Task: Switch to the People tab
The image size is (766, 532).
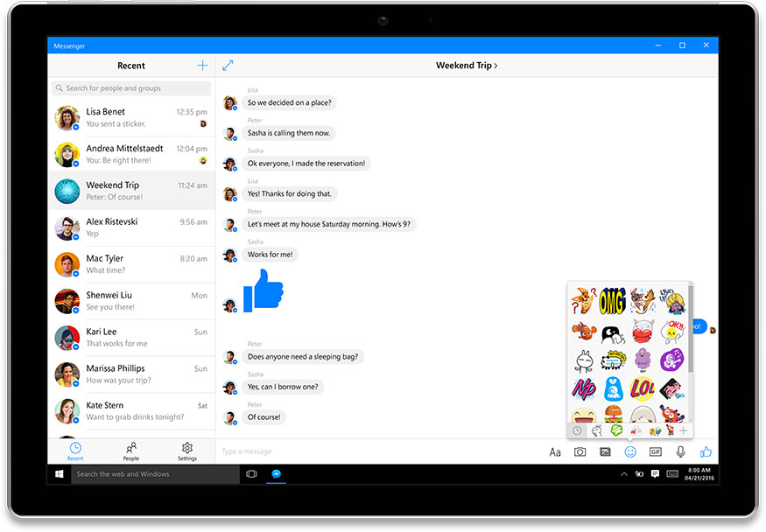Action: (130, 451)
